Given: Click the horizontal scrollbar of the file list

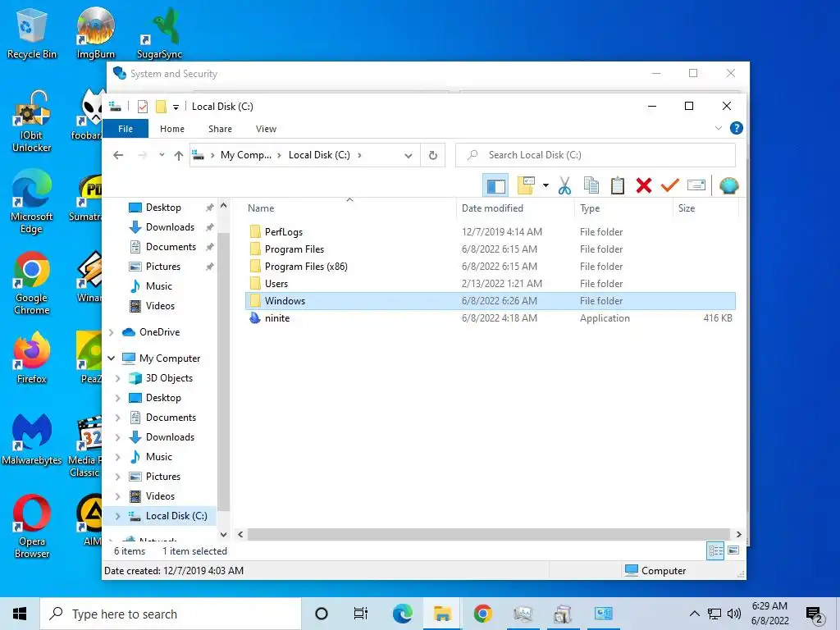Looking at the screenshot, I should [489, 534].
